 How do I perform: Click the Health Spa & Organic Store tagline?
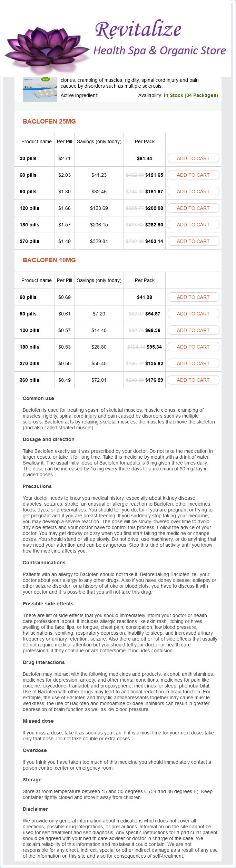coord(159,51)
